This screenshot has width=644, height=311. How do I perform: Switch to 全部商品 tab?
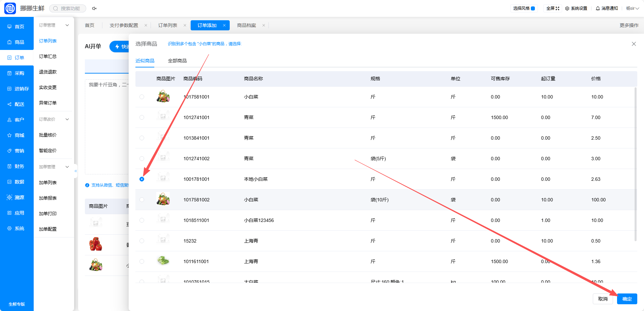click(x=177, y=61)
